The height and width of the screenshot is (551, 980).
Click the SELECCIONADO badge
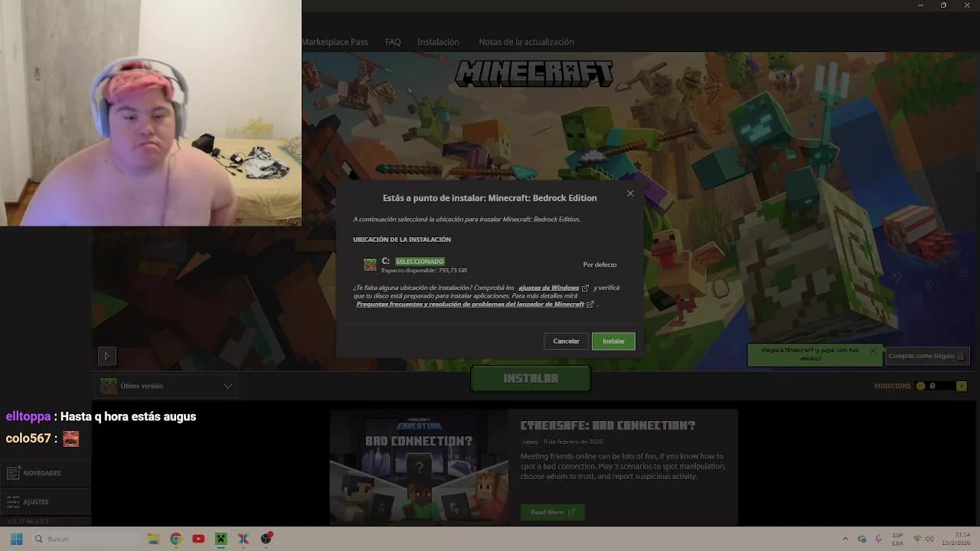click(x=420, y=262)
